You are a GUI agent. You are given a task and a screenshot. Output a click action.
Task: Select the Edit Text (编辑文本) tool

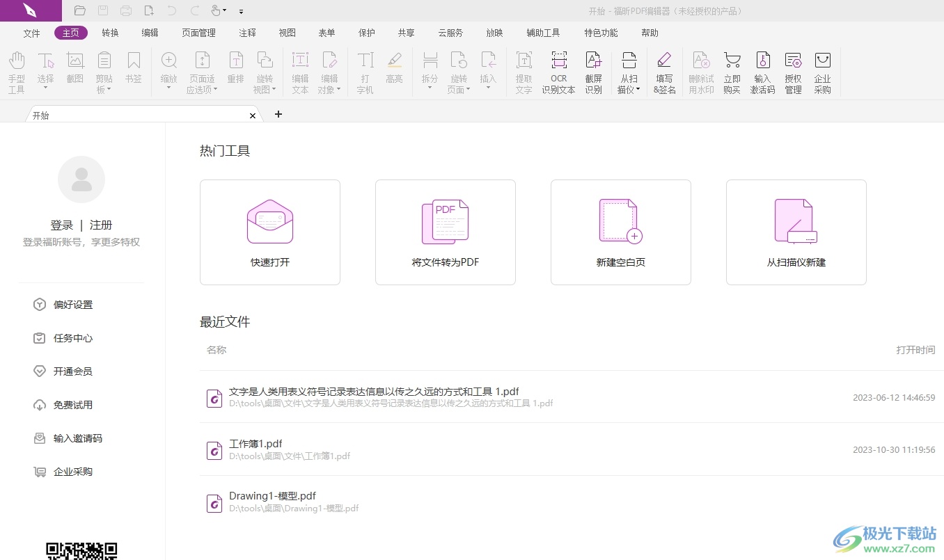click(x=300, y=72)
